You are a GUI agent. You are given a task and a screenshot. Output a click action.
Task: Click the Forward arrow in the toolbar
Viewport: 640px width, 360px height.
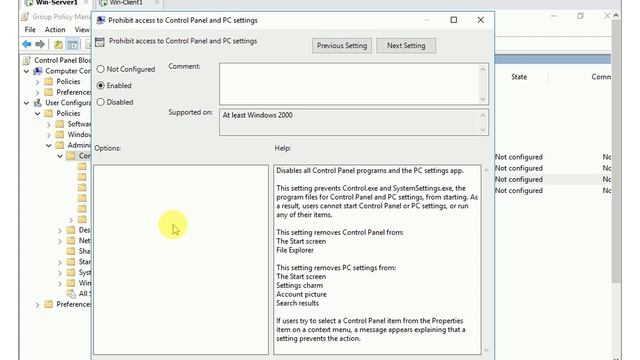(x=40, y=44)
